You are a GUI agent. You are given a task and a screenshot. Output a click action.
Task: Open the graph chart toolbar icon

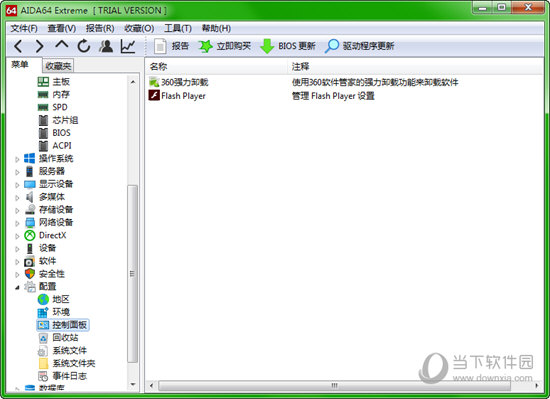pos(128,46)
